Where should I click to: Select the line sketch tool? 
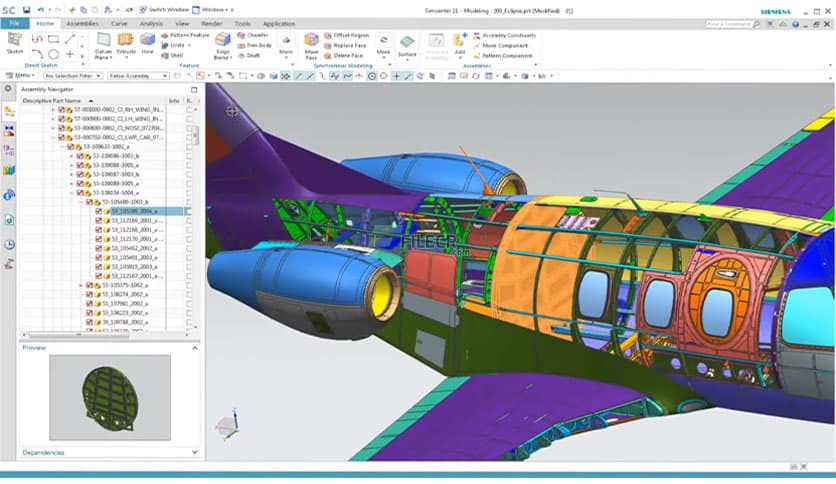click(x=70, y=39)
